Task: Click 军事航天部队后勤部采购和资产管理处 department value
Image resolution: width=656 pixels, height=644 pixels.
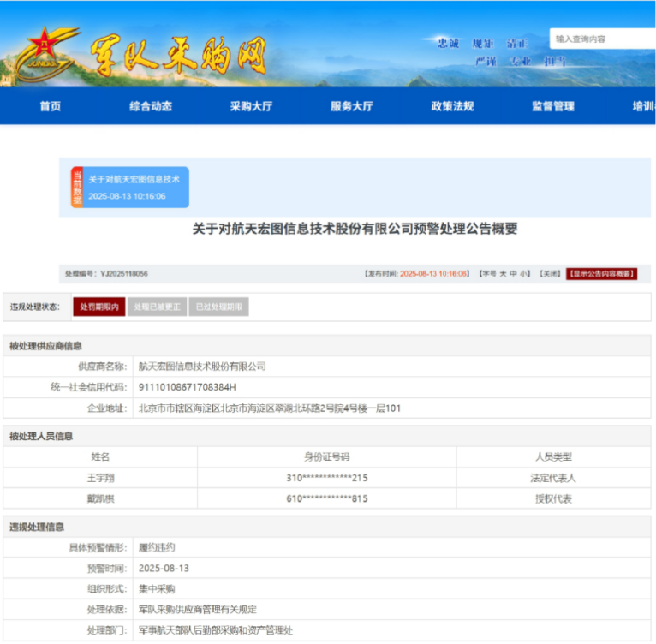Action: tap(216, 630)
